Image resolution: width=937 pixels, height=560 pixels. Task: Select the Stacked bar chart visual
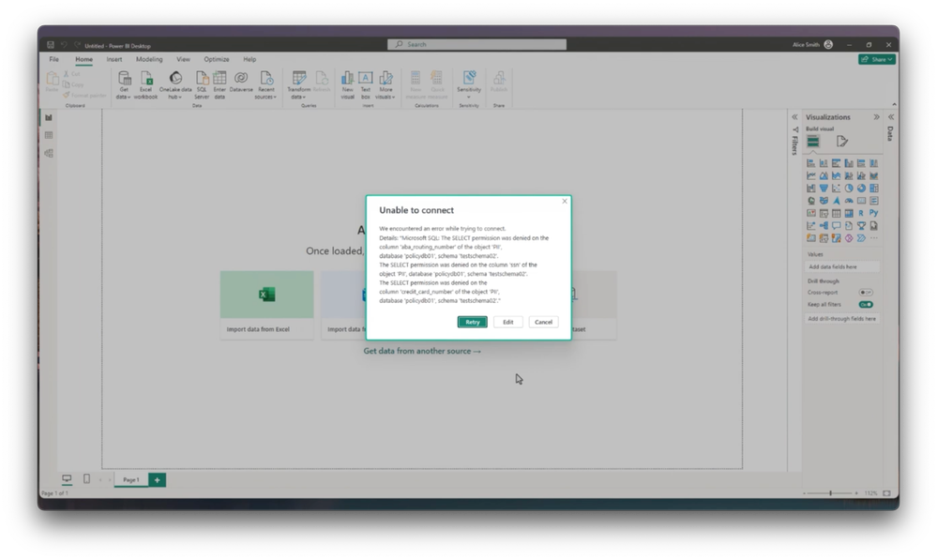click(x=811, y=163)
